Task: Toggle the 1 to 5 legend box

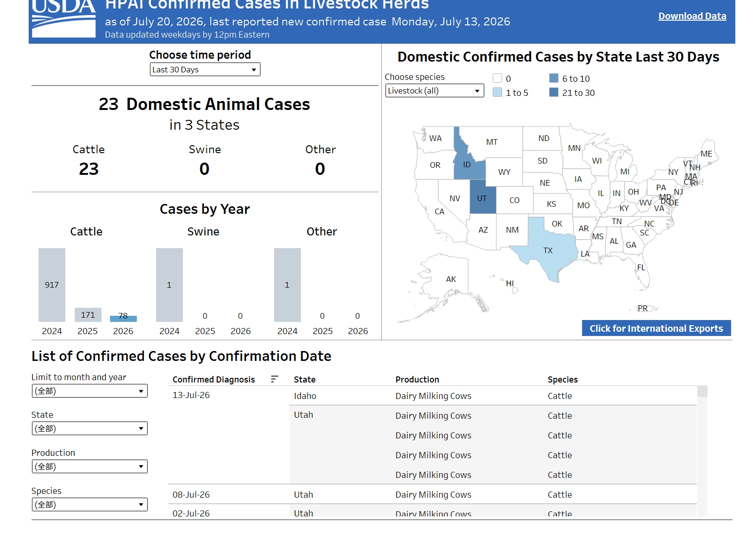Action: pos(497,92)
